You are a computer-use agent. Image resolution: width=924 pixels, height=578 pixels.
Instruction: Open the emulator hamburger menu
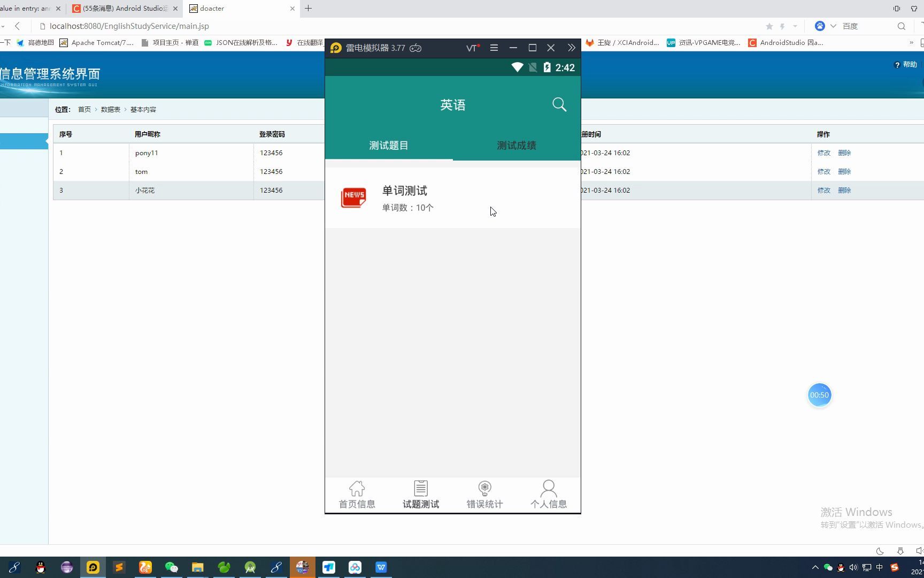tap(494, 48)
